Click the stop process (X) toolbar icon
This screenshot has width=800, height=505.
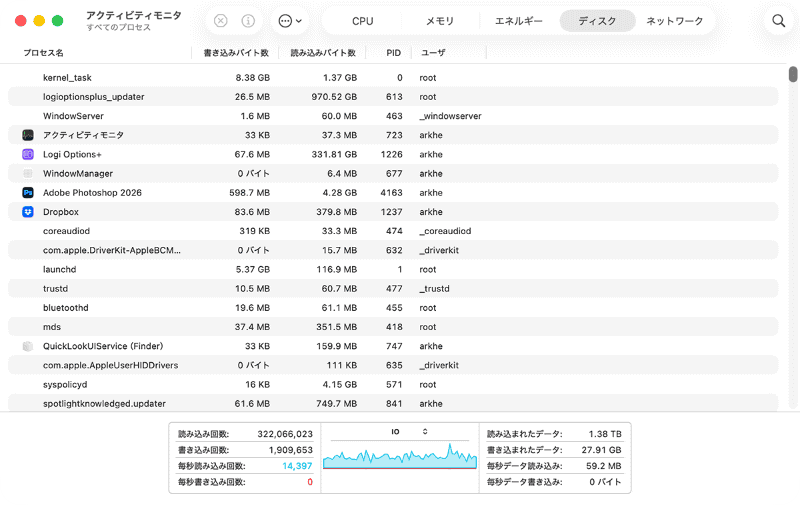[220, 21]
